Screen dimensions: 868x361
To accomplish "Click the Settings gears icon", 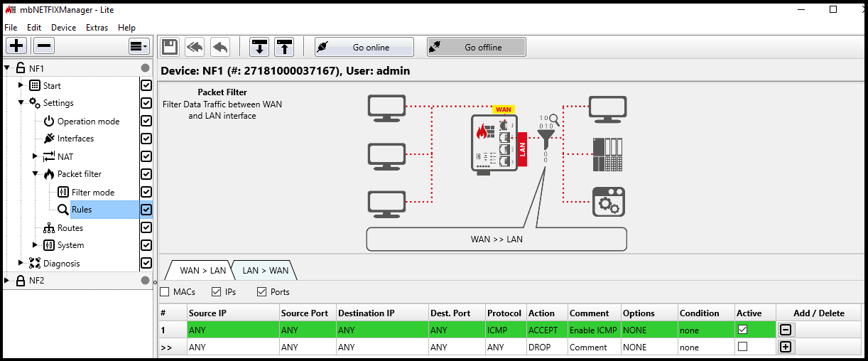I will [x=35, y=103].
